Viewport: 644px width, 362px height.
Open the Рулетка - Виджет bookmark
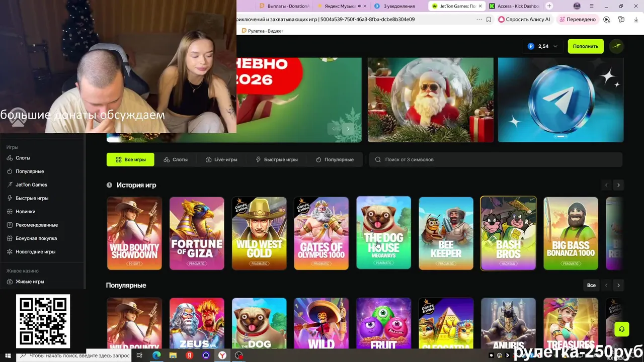click(x=262, y=31)
